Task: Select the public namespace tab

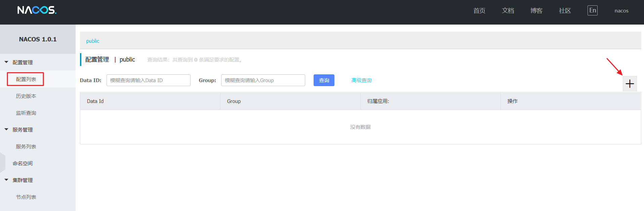Action: pyautogui.click(x=93, y=41)
